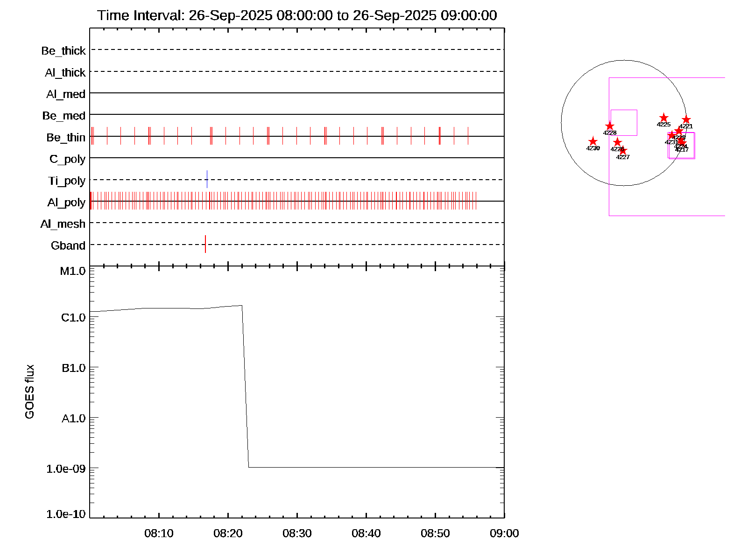
Task: Click the red star above label 4227
Action: [623, 151]
